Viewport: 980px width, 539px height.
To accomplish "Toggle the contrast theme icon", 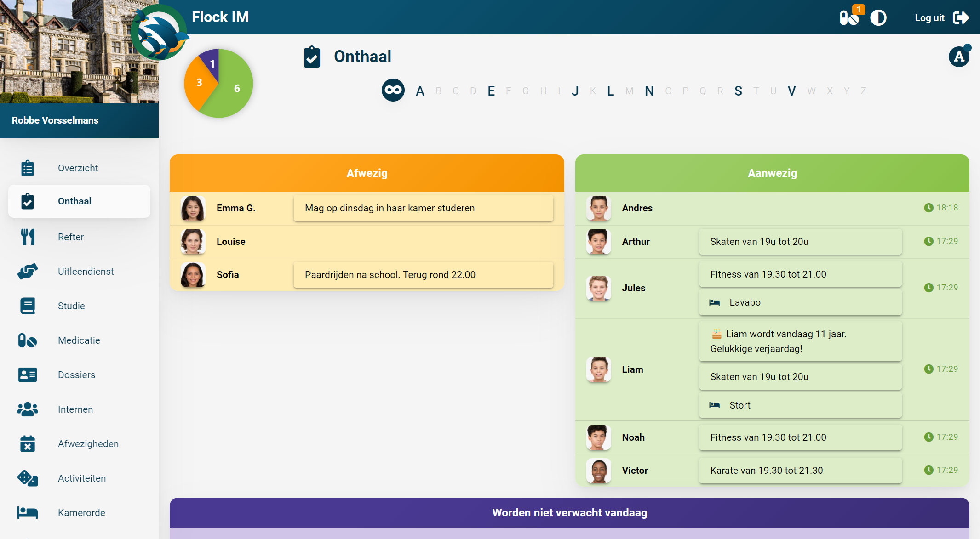I will (878, 18).
